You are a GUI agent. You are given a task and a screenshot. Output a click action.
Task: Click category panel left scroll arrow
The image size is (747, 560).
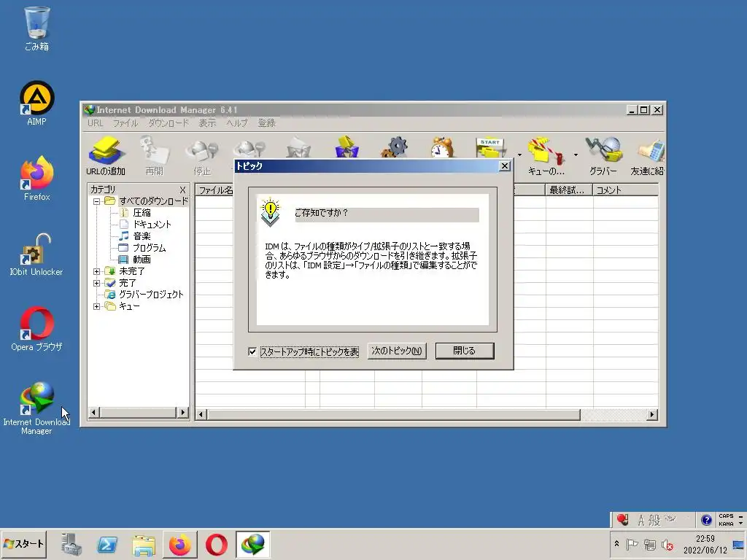tap(94, 413)
